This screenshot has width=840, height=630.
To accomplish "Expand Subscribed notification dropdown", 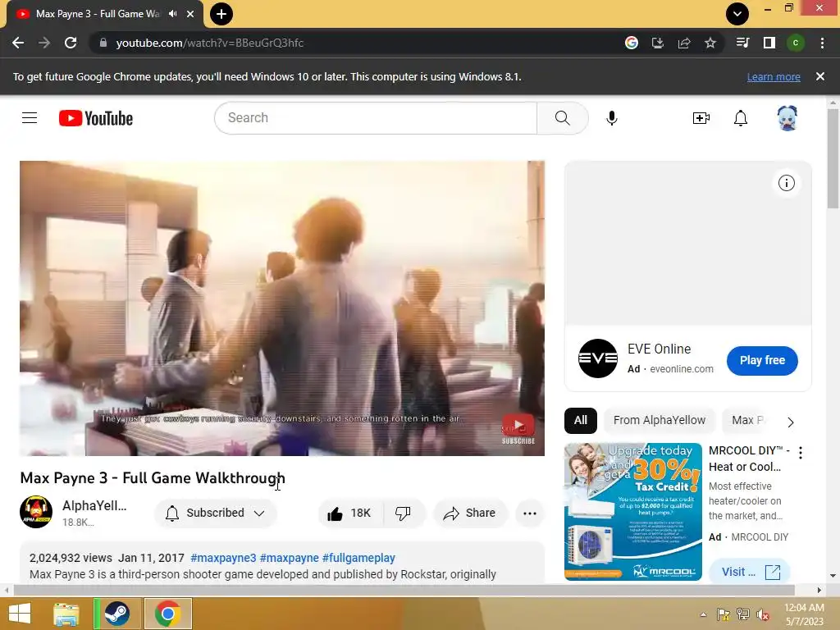I will click(x=216, y=514).
